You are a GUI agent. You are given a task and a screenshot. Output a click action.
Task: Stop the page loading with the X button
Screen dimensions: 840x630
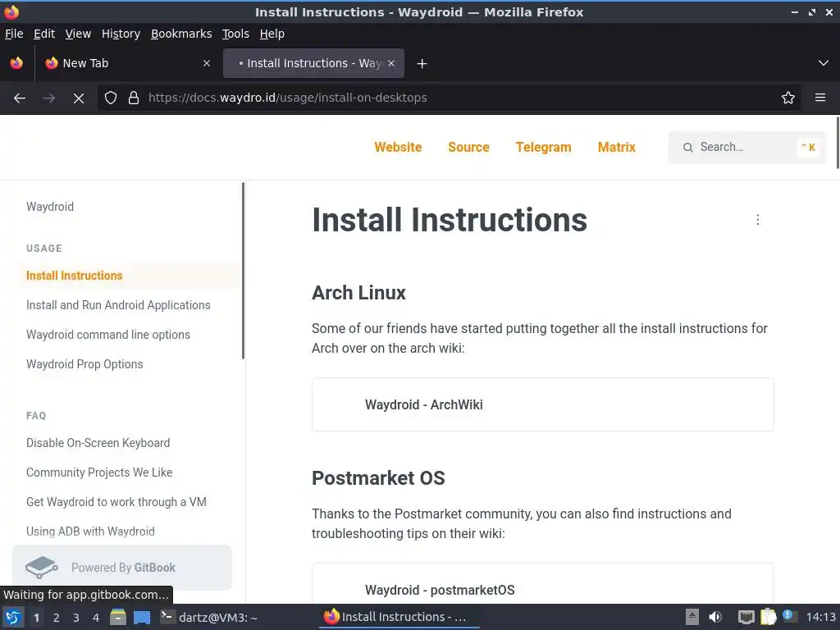[x=79, y=98]
